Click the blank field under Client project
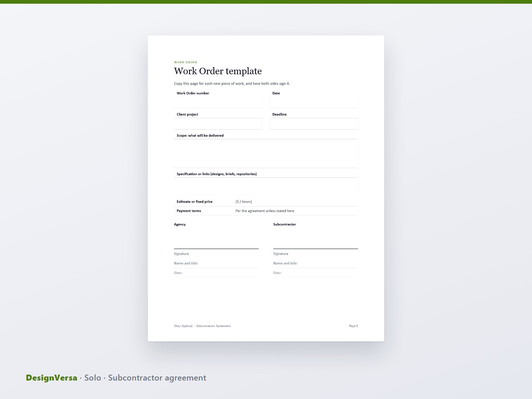The height and width of the screenshot is (399, 532). (x=218, y=124)
